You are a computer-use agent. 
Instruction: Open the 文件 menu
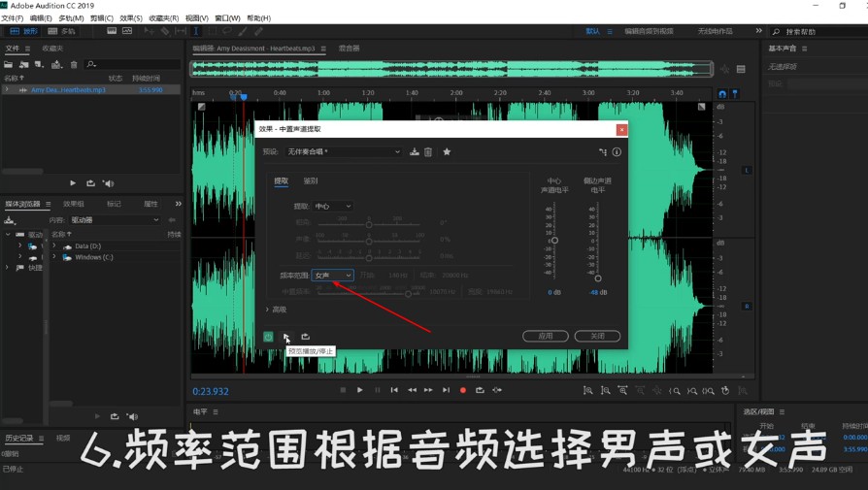(13, 18)
